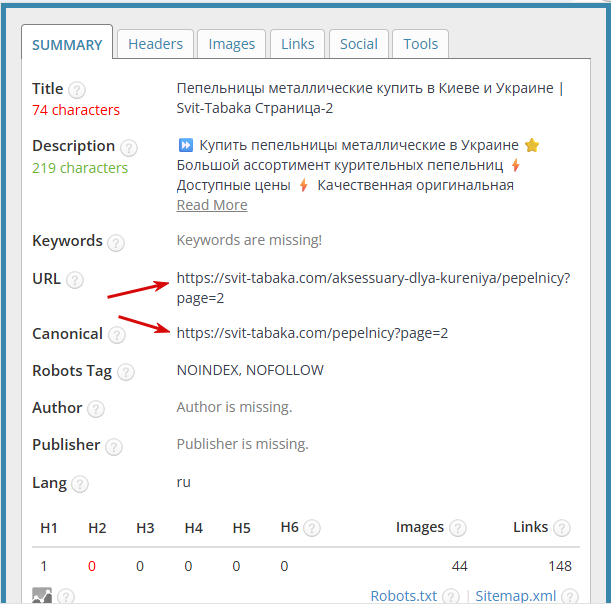Click the help icon beside Images count
611x604 pixels.
click(457, 528)
